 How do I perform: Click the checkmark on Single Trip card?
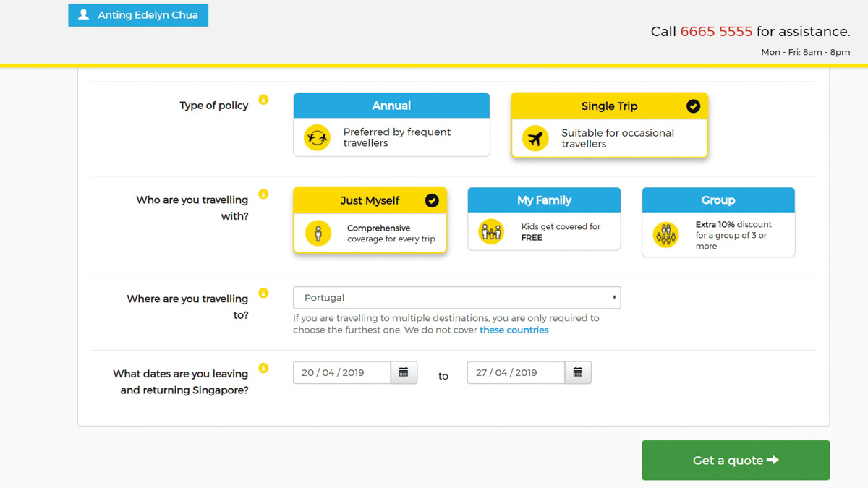click(x=693, y=106)
